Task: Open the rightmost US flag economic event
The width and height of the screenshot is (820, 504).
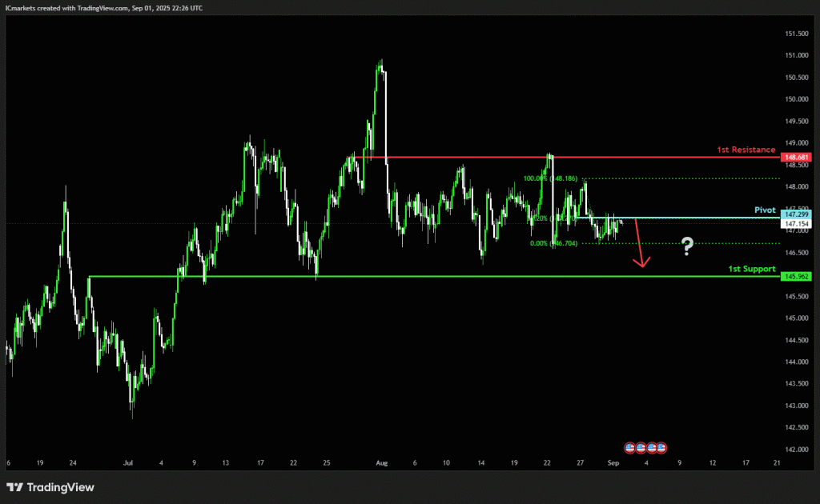Action: click(x=661, y=447)
